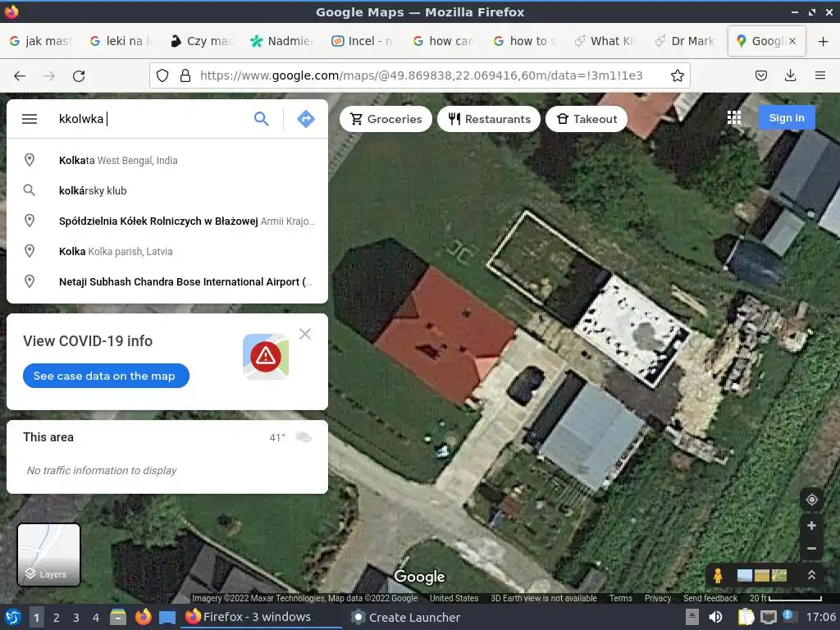
Task: Switch to workspace 3 in the taskbar
Action: (x=76, y=618)
